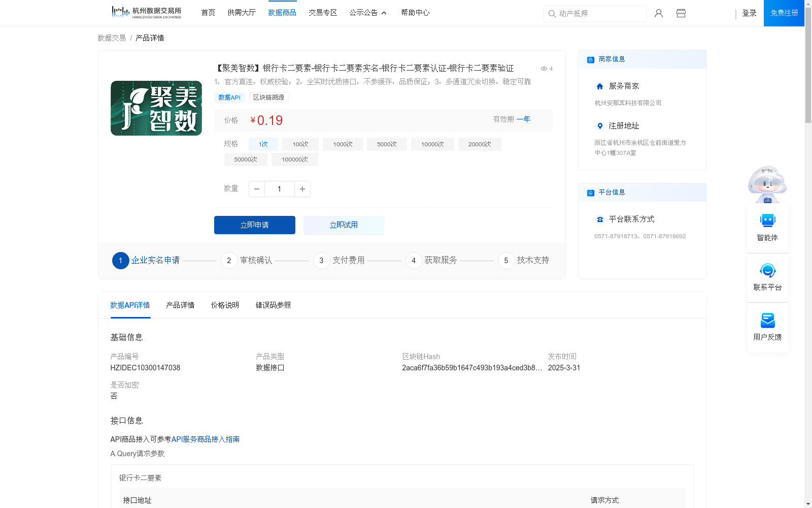Choose the 100000次 specification

[x=295, y=159]
